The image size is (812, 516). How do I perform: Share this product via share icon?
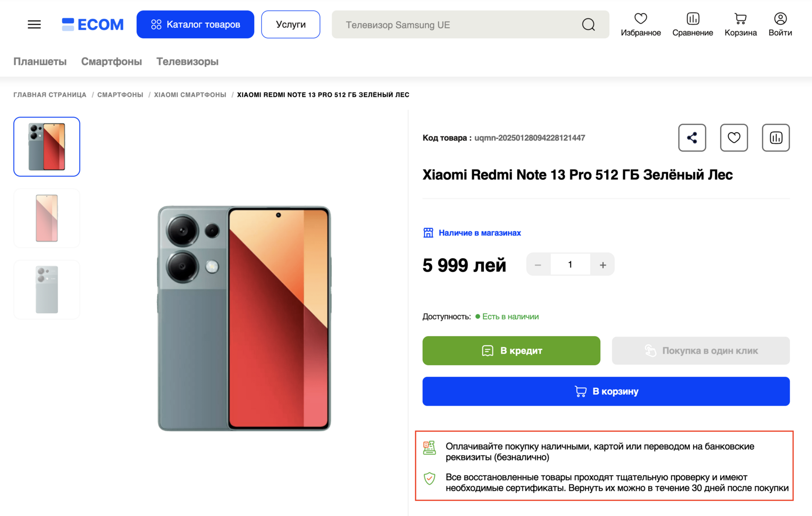point(692,138)
